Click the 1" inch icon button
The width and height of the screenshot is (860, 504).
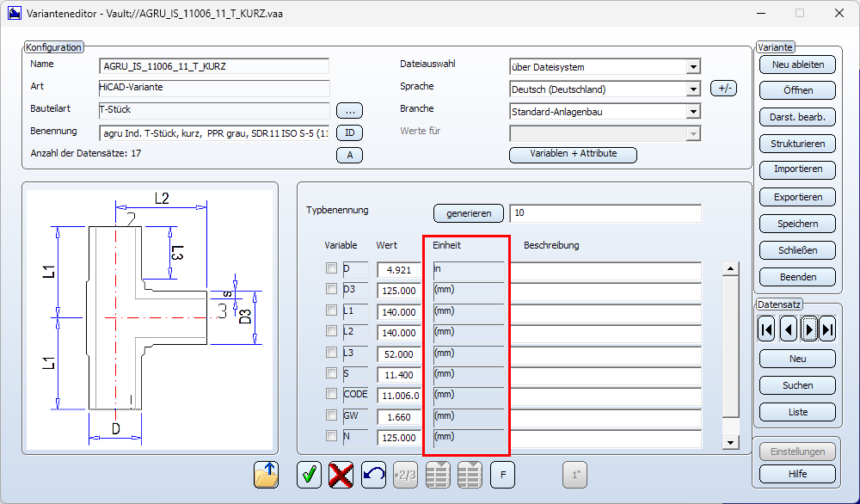coord(575,475)
